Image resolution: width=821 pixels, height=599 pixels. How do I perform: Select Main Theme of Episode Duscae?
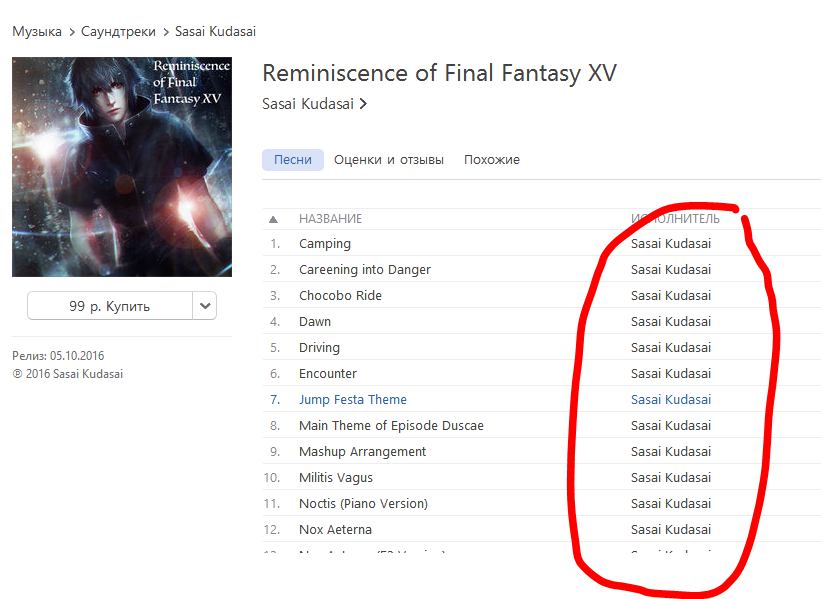tap(391, 426)
